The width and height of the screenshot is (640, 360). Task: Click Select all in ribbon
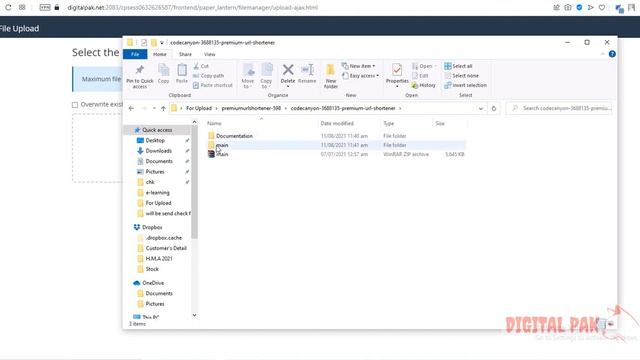tap(458, 66)
